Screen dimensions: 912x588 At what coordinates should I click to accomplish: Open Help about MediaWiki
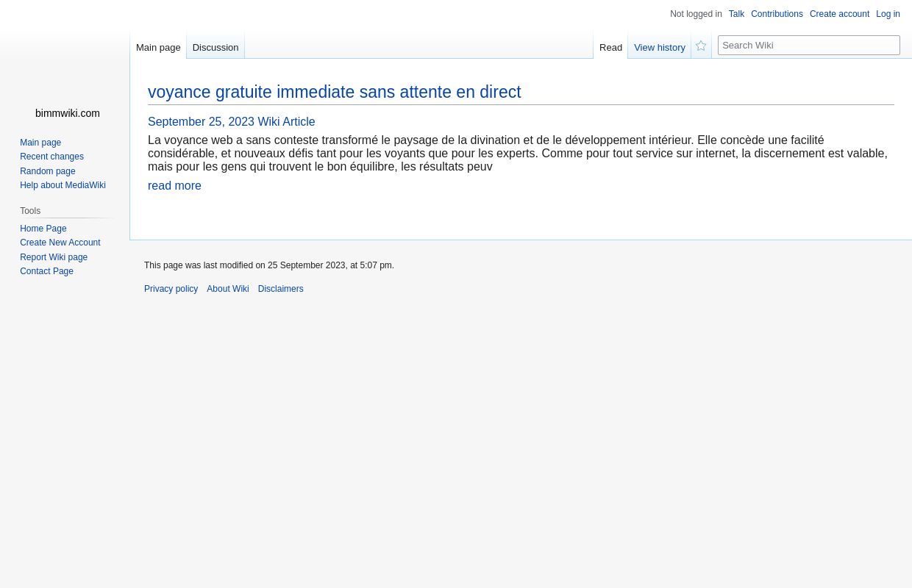(x=63, y=185)
